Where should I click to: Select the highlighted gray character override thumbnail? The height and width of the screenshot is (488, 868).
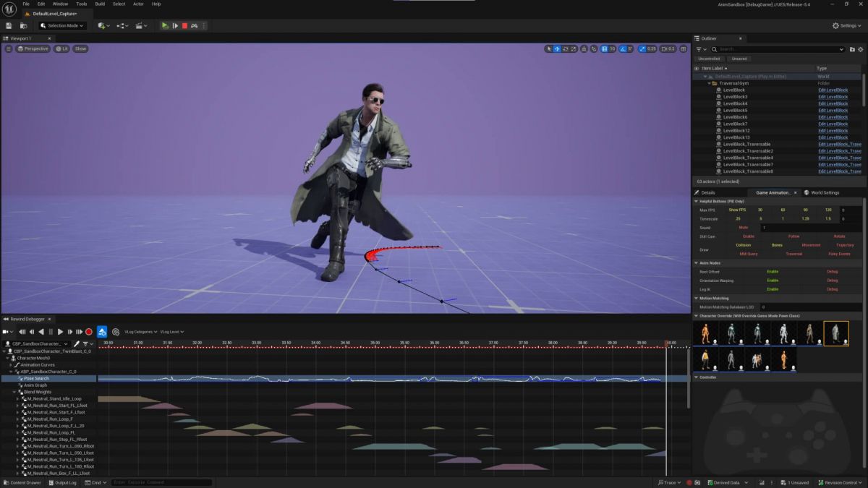[x=836, y=333]
